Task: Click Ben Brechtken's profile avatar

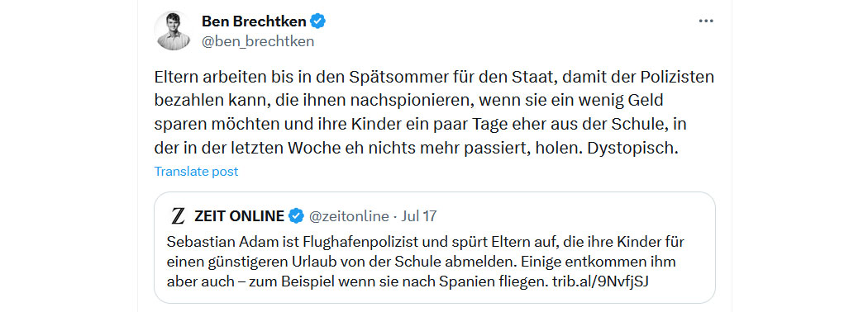Action: [174, 31]
